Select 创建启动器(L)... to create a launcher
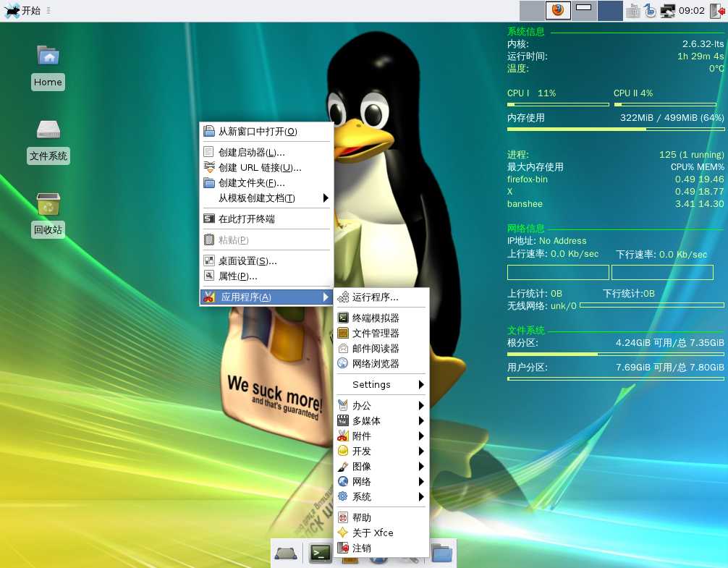 click(x=266, y=152)
